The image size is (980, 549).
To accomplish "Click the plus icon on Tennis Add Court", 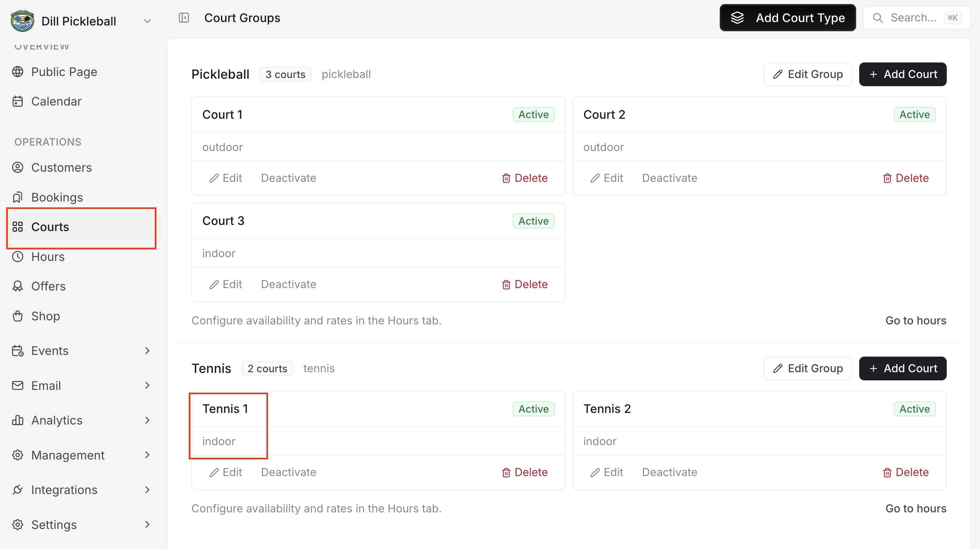I will [x=873, y=368].
